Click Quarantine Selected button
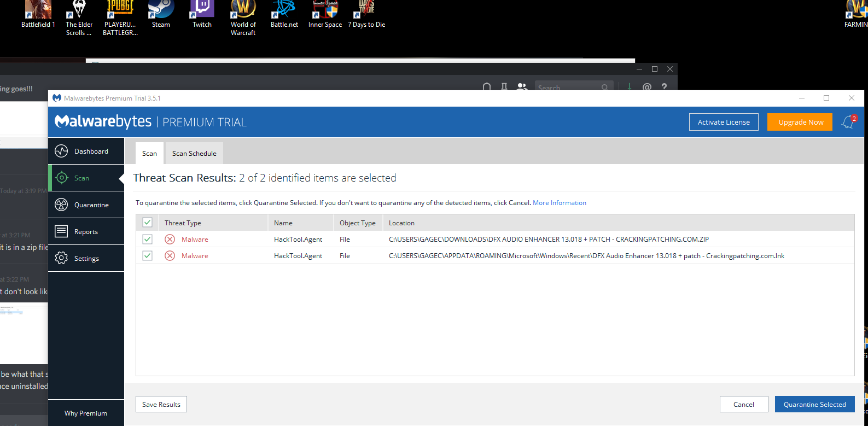The width and height of the screenshot is (868, 426). click(815, 404)
